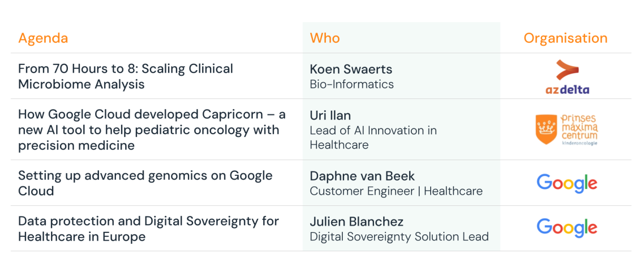The width and height of the screenshot is (644, 267).
Task: Open the Capricorn AI tool session title
Action: coord(152,130)
